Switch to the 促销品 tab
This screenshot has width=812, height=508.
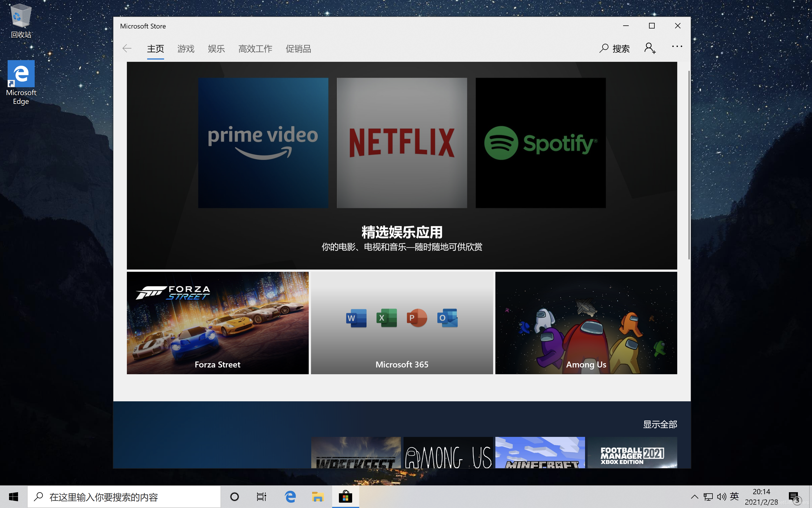pyautogui.click(x=298, y=49)
